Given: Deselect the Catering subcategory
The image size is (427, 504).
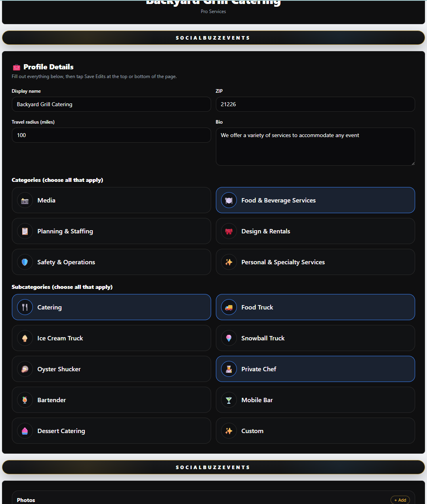Looking at the screenshot, I should click(111, 307).
